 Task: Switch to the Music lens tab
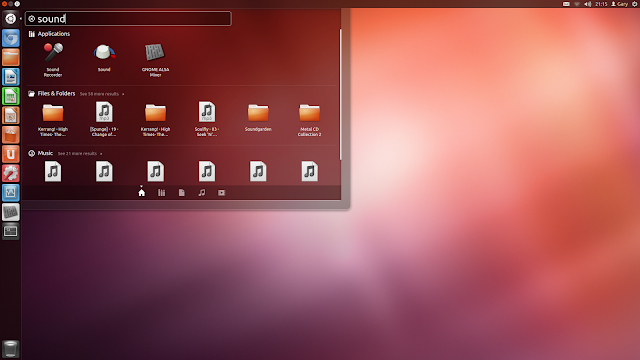click(202, 193)
